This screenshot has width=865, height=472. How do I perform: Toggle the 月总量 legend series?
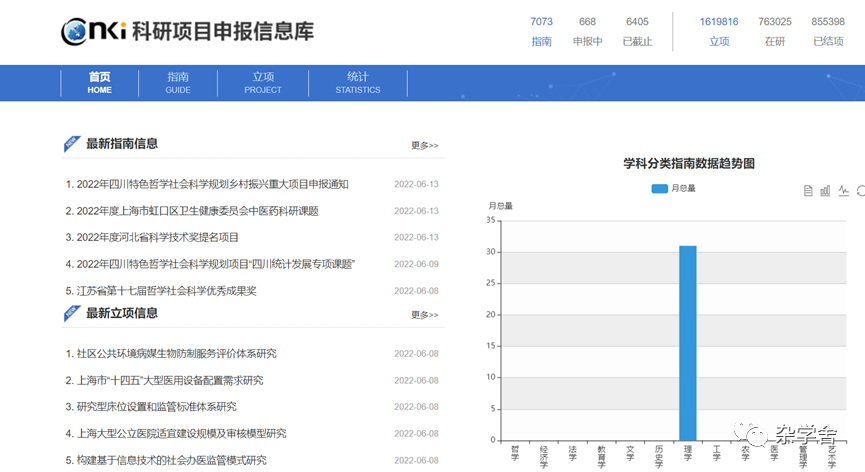(673, 188)
